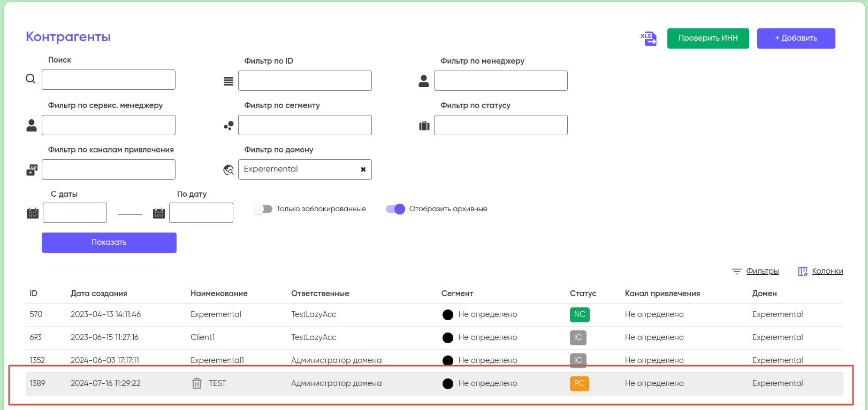The width and height of the screenshot is (868, 410).
Task: Click the green NC status badge
Action: (x=579, y=314)
